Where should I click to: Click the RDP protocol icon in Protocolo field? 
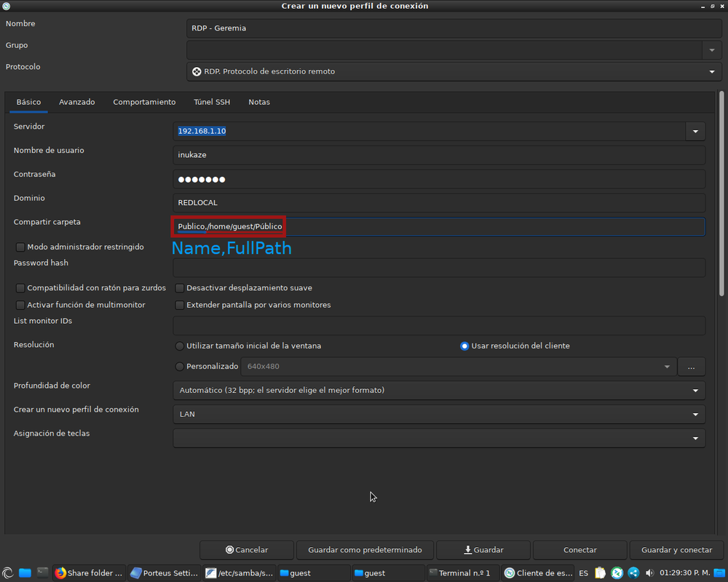click(x=197, y=71)
